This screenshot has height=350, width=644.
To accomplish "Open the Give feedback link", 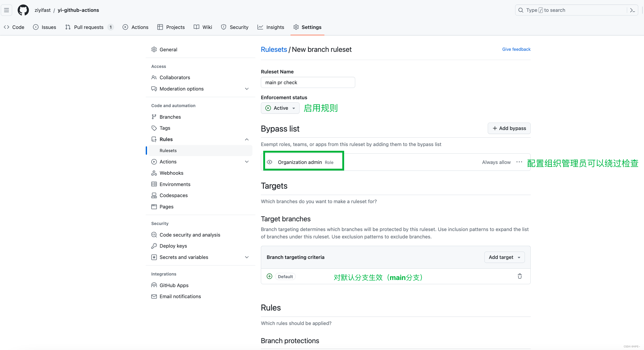I will coord(516,49).
